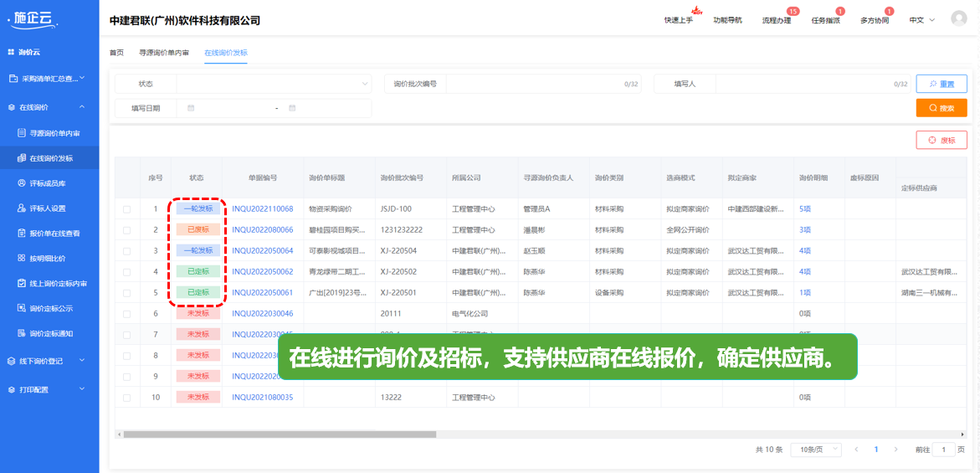Open 按明细比价 grid icon in sidebar
Viewport: 980px width, 473px height.
pos(22,259)
